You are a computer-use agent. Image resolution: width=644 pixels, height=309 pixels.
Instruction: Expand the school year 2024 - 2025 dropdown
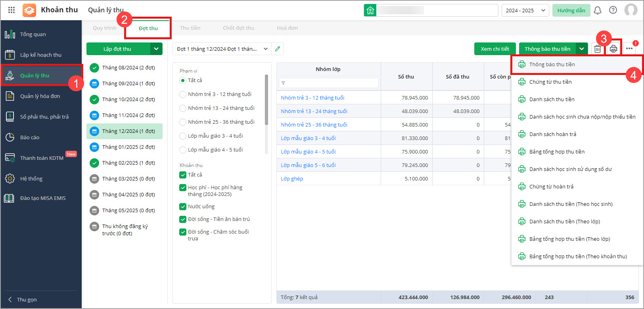coord(525,10)
